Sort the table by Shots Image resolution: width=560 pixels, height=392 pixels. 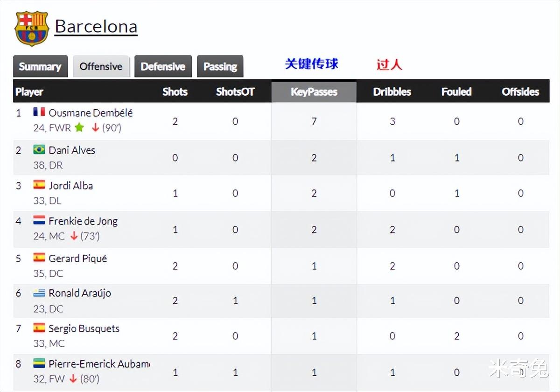[x=175, y=92]
